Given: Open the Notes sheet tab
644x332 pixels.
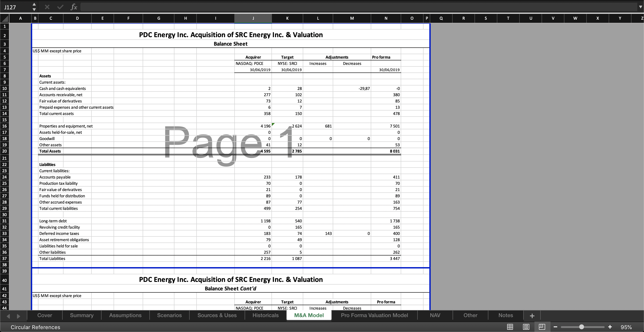Looking at the screenshot, I should tap(506, 315).
